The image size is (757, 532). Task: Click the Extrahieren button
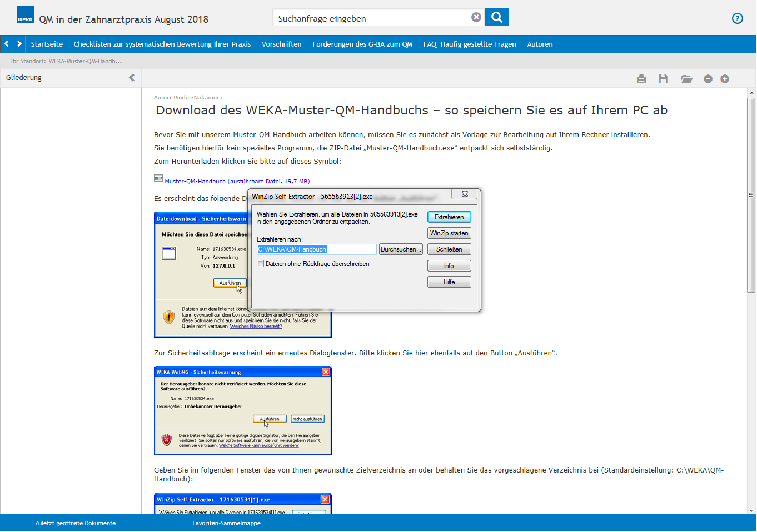(449, 217)
